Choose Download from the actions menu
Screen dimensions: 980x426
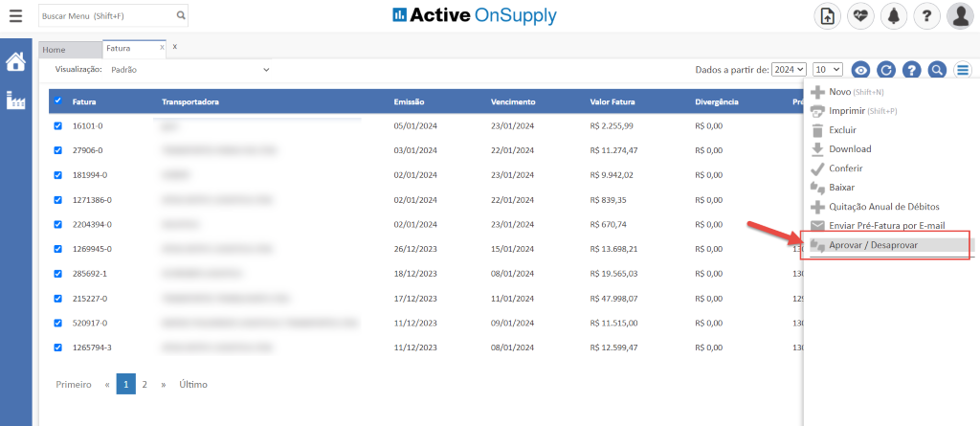point(850,149)
